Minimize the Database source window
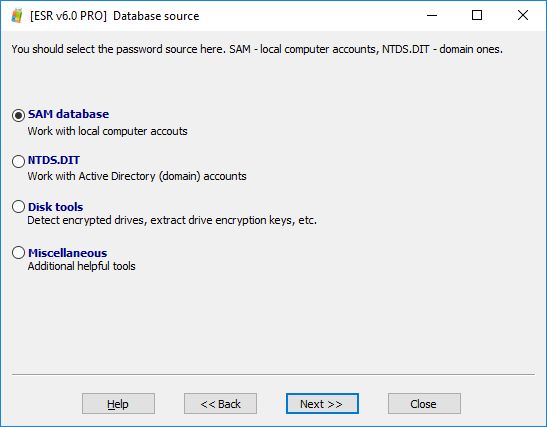547x427 pixels. [432, 15]
